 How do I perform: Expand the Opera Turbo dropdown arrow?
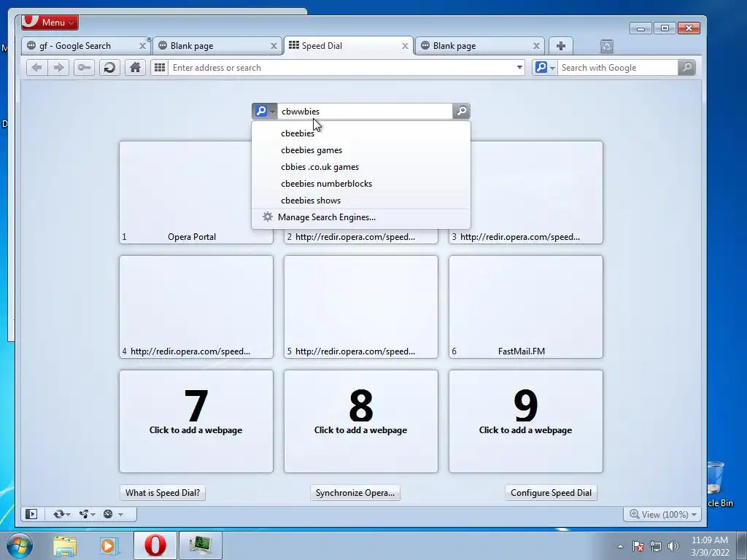(x=120, y=515)
